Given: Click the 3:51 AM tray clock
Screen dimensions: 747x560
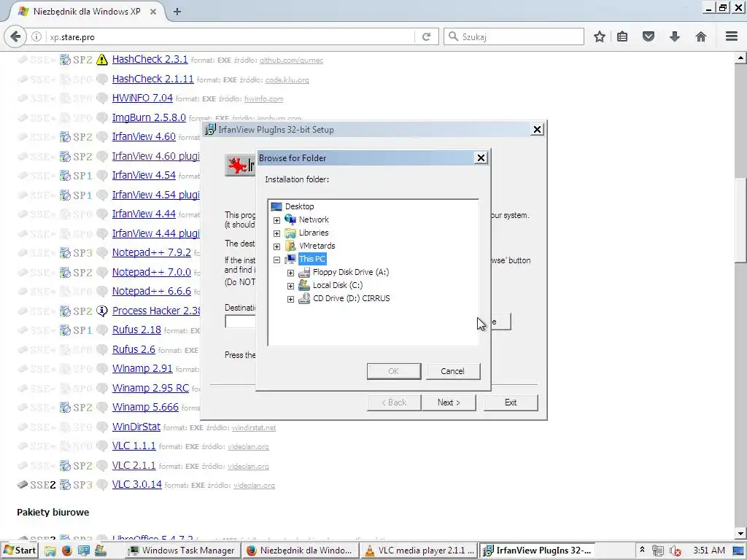Looking at the screenshot, I should coord(709,551).
